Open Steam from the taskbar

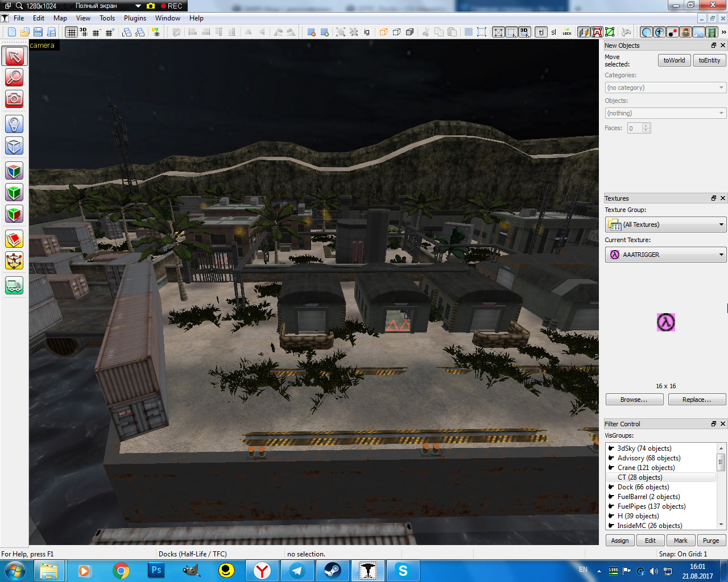pyautogui.click(x=333, y=571)
